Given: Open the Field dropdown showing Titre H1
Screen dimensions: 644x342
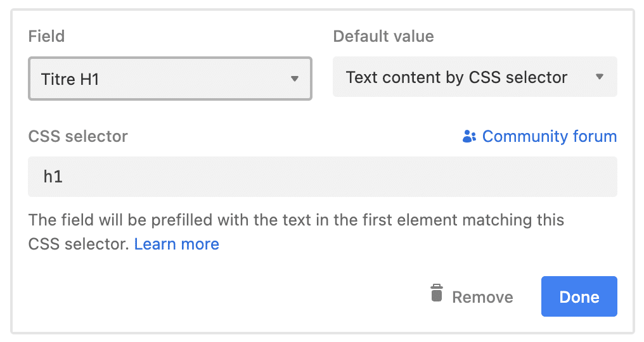Looking at the screenshot, I should [x=170, y=79].
